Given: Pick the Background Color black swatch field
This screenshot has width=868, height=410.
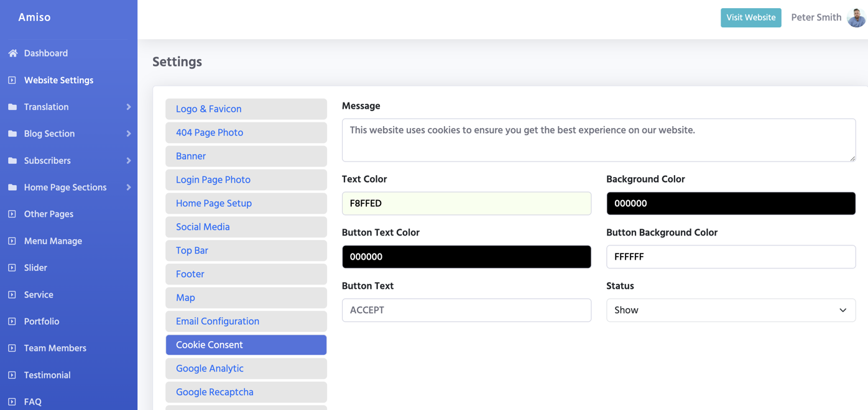Looking at the screenshot, I should point(731,203).
